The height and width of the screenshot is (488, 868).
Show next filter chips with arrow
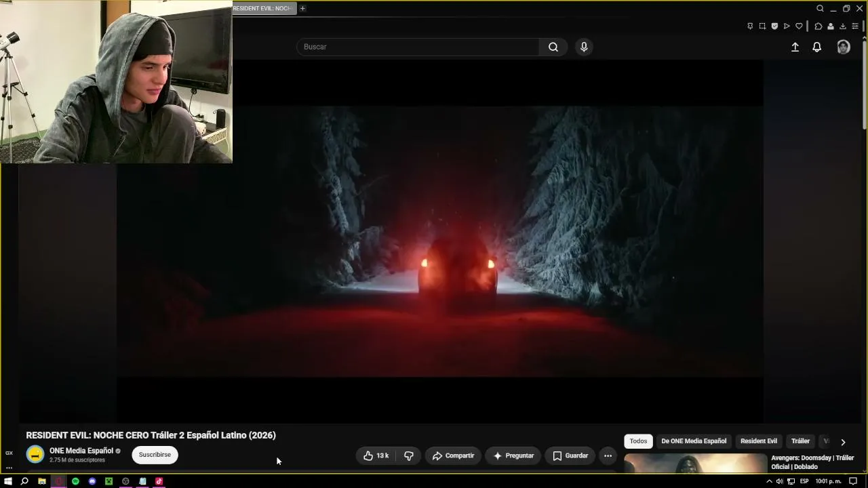pos(843,442)
